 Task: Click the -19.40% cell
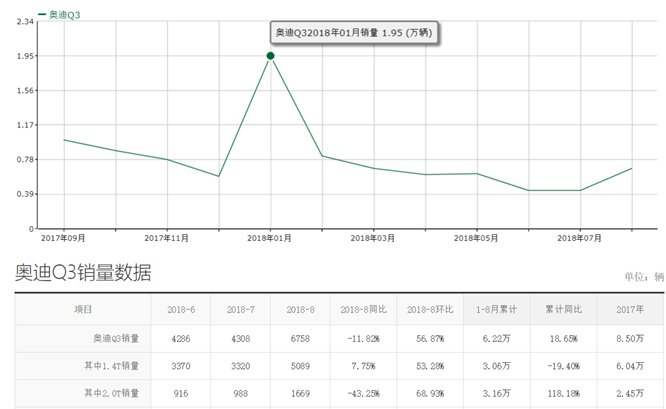tap(564, 366)
